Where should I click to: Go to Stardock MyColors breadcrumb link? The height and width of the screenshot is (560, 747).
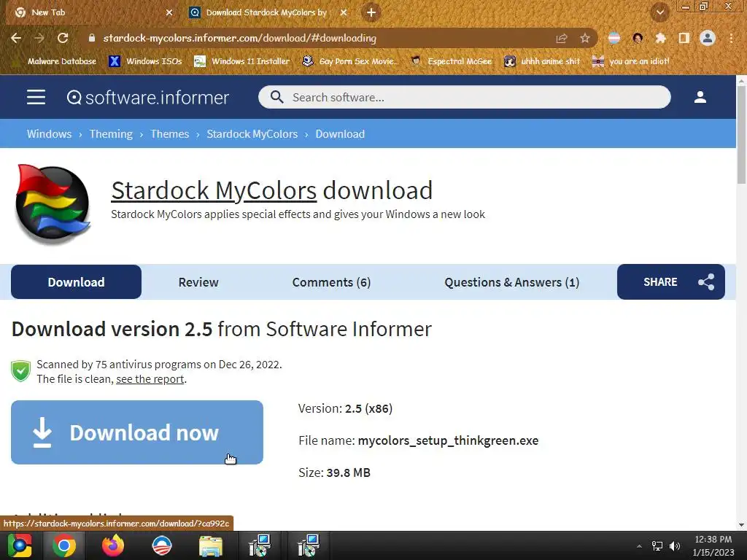coord(252,134)
